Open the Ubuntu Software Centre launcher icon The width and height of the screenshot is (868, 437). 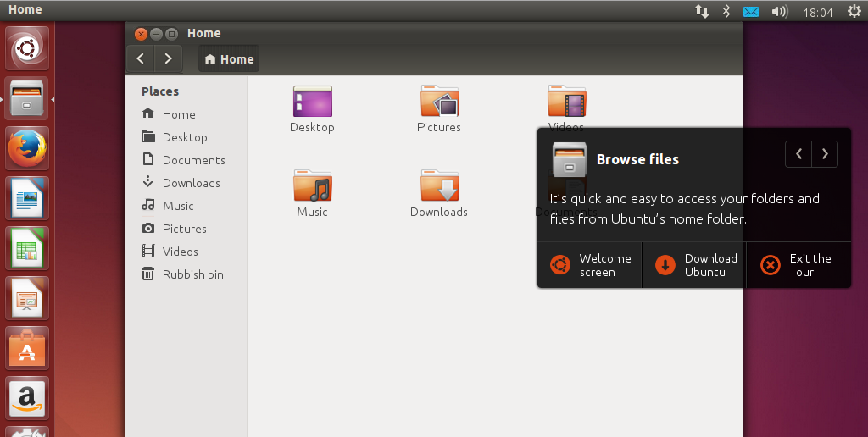[27, 348]
